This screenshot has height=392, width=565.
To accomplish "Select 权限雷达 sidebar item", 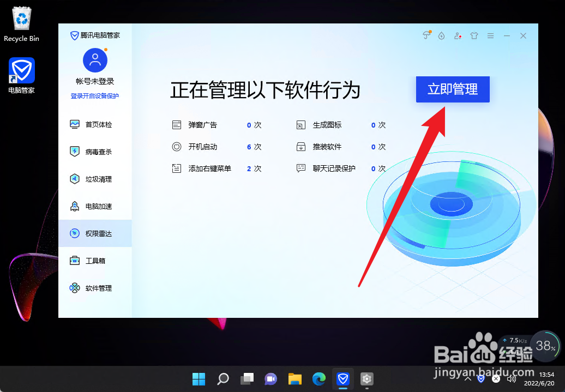I will click(x=95, y=233).
